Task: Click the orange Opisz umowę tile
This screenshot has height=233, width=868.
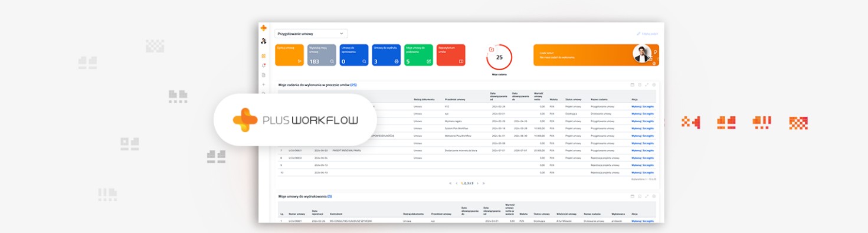Action: (x=289, y=55)
